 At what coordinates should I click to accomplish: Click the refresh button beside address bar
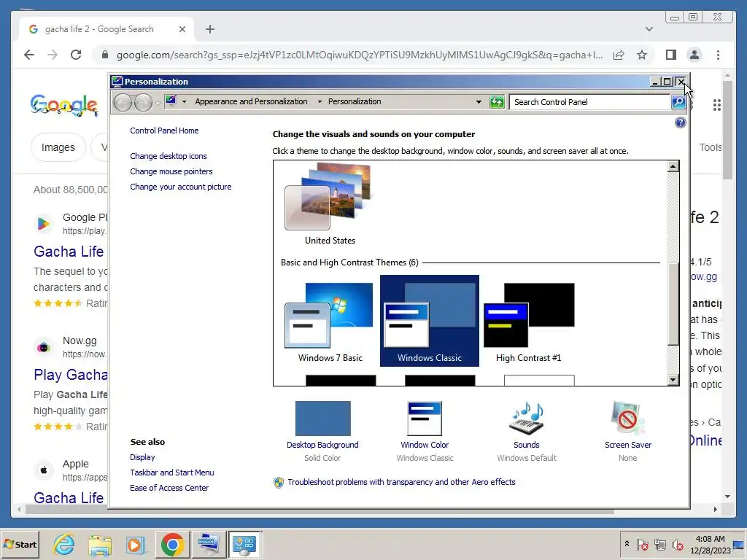coord(496,101)
